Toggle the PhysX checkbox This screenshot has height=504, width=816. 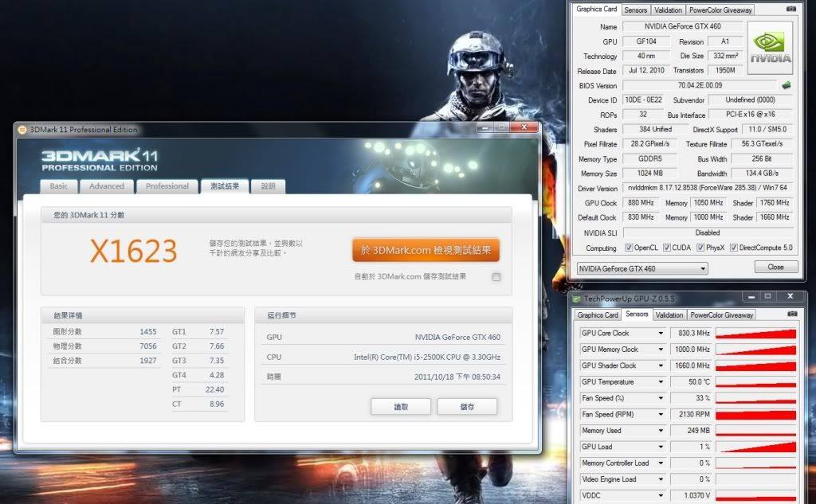point(700,248)
